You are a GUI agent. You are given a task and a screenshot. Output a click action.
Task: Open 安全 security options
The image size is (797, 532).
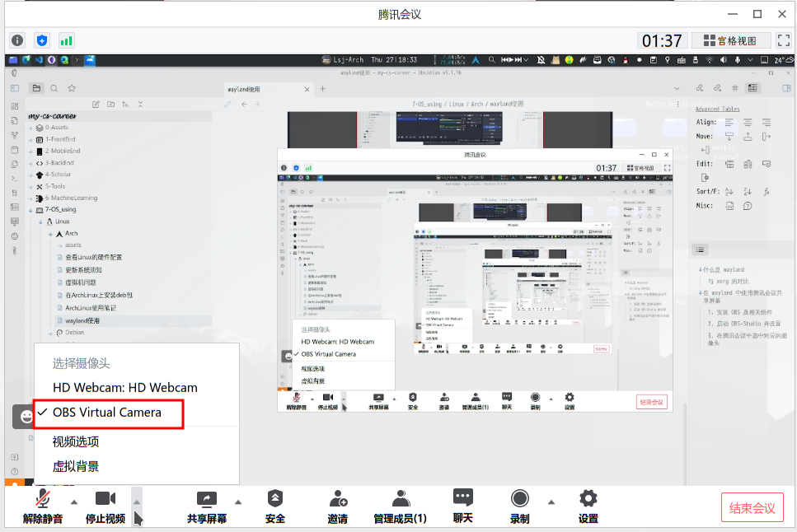[275, 506]
